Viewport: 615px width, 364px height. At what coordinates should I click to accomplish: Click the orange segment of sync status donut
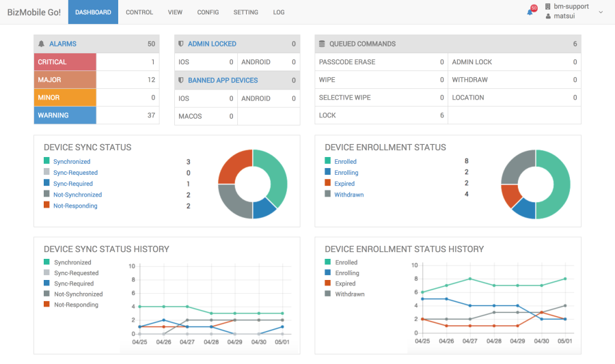234,166
